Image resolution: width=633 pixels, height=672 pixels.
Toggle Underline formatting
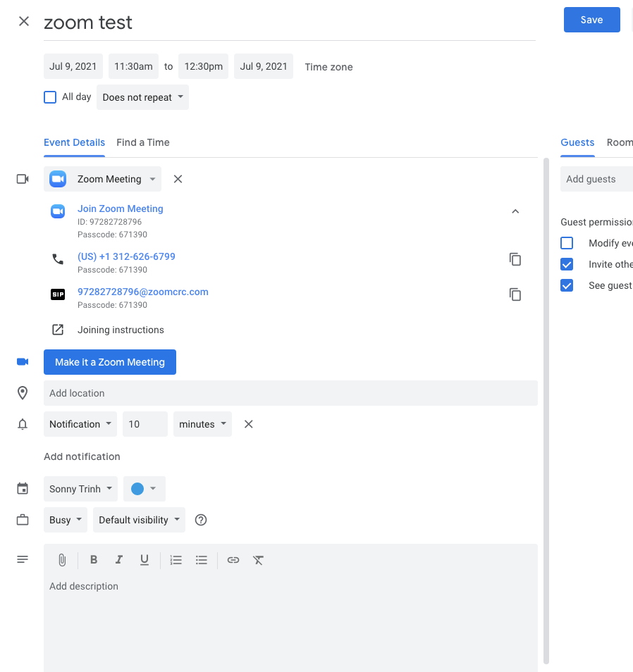(x=145, y=560)
